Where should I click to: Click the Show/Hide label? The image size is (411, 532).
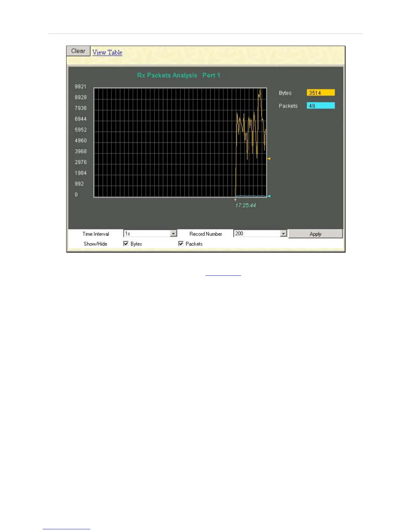95,244
